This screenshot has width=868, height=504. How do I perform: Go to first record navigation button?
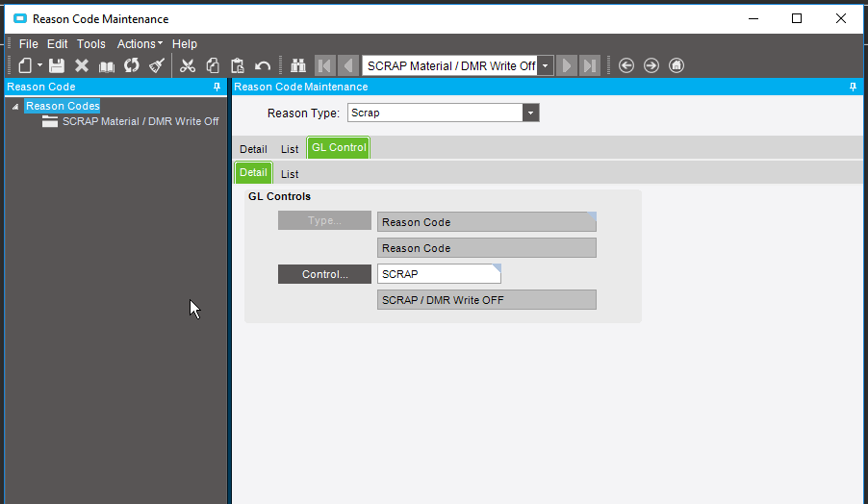click(324, 65)
